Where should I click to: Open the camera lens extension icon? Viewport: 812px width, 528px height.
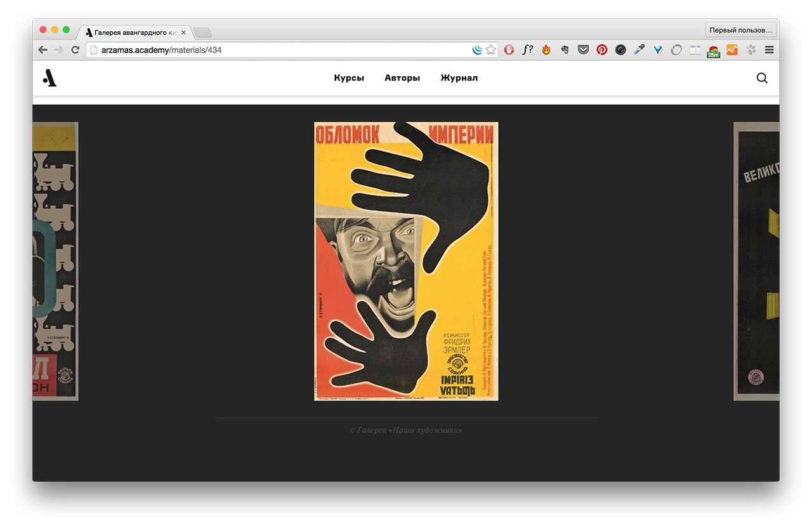[x=620, y=49]
